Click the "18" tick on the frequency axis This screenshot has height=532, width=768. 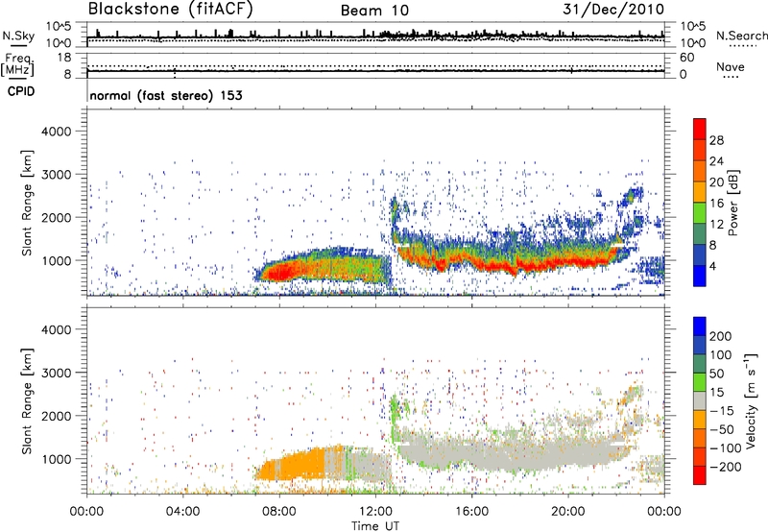click(64, 58)
